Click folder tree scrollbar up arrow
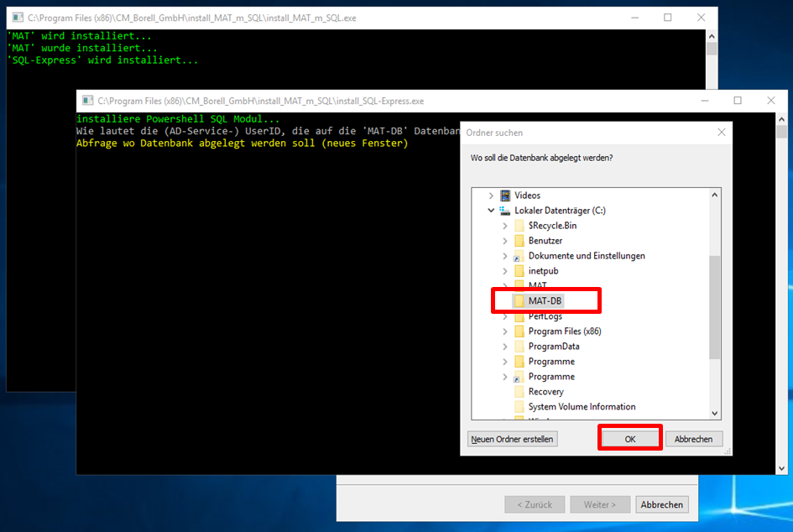 (715, 195)
